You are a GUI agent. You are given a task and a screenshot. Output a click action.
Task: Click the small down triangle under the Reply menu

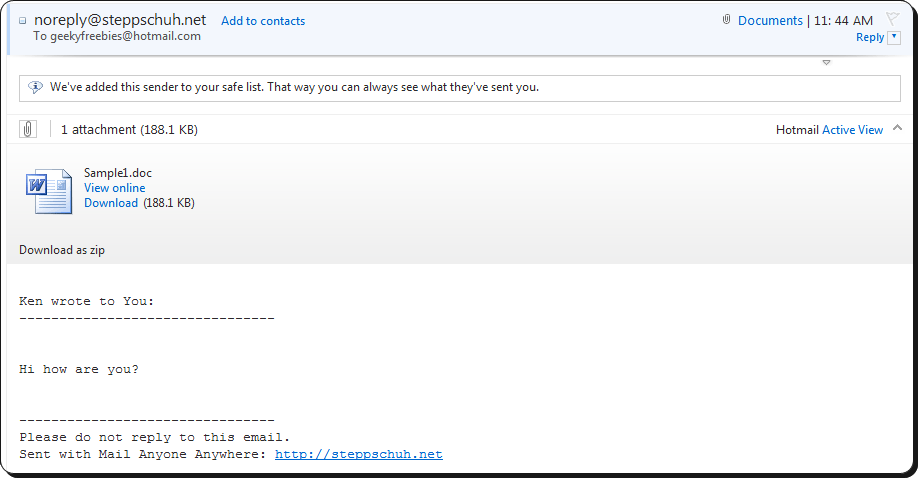point(826,62)
